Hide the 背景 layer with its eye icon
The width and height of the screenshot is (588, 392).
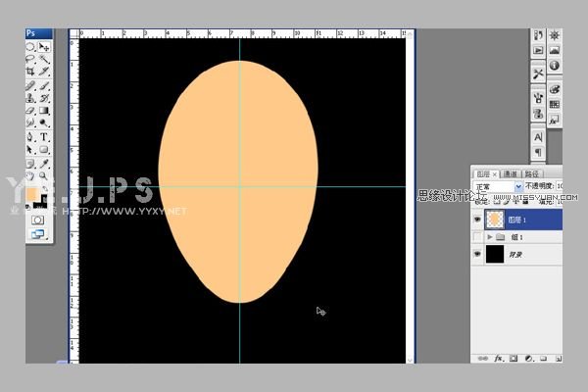(x=478, y=255)
